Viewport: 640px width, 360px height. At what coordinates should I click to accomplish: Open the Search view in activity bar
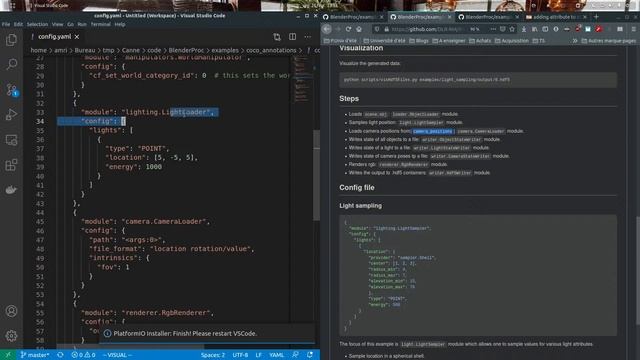click(x=11, y=64)
